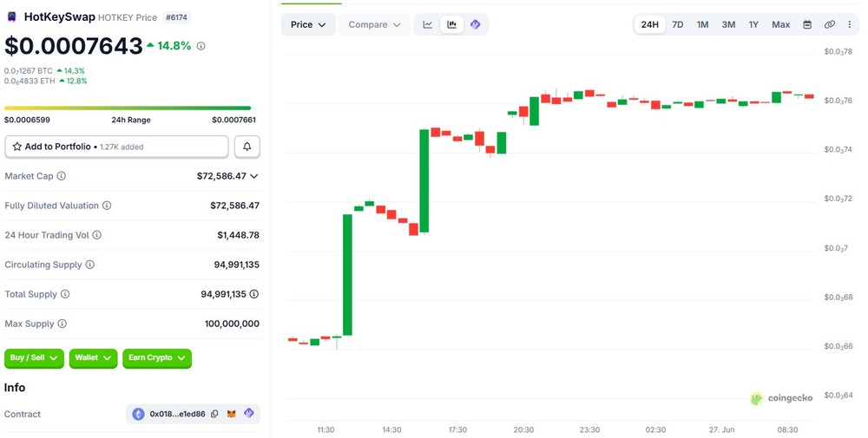
Task: Copy chart link via chain icon
Action: click(x=829, y=24)
